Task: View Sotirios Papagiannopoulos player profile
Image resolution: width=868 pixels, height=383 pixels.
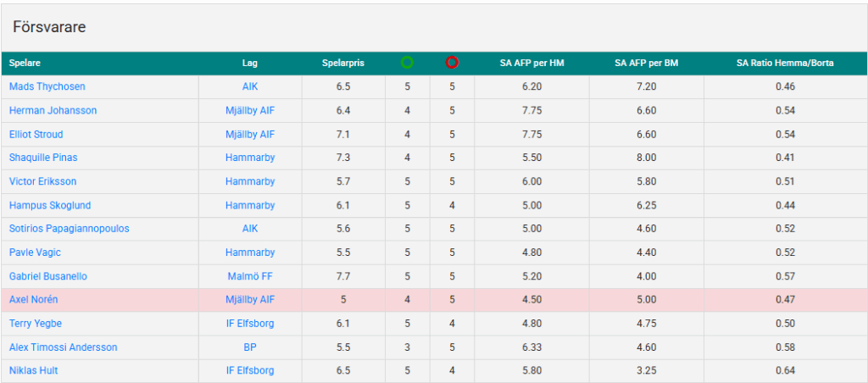Action: point(70,229)
